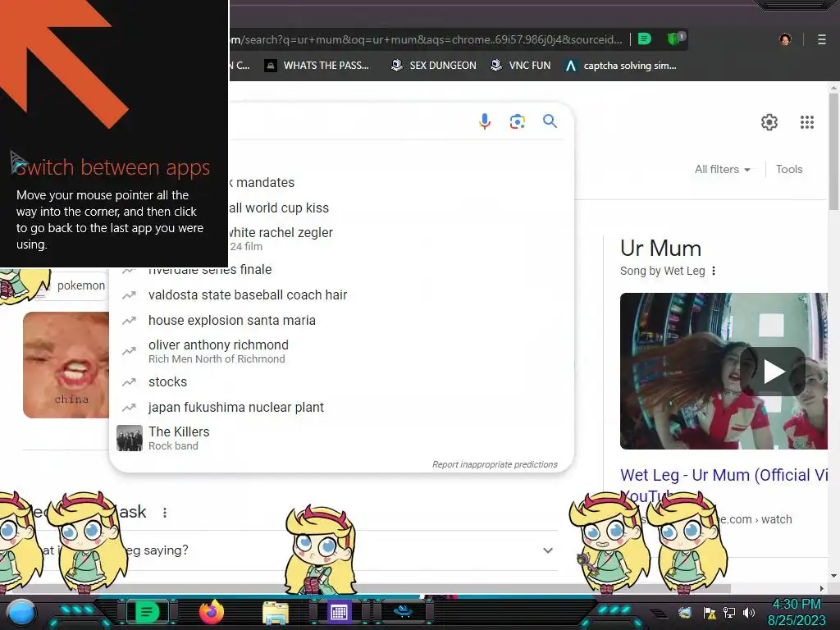
Task: Click the trending arrow beside stocks
Action: tap(129, 382)
